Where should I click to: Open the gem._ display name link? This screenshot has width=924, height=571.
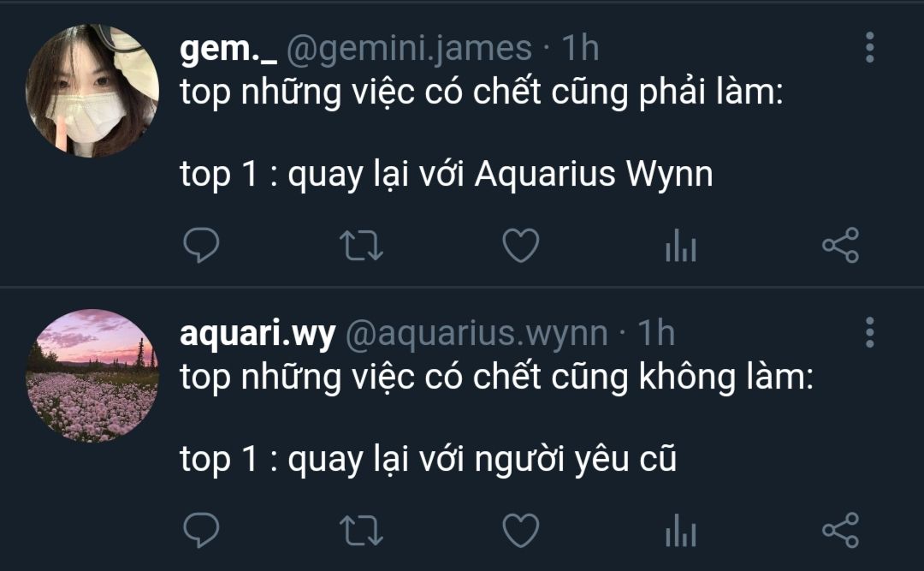pyautogui.click(x=228, y=49)
